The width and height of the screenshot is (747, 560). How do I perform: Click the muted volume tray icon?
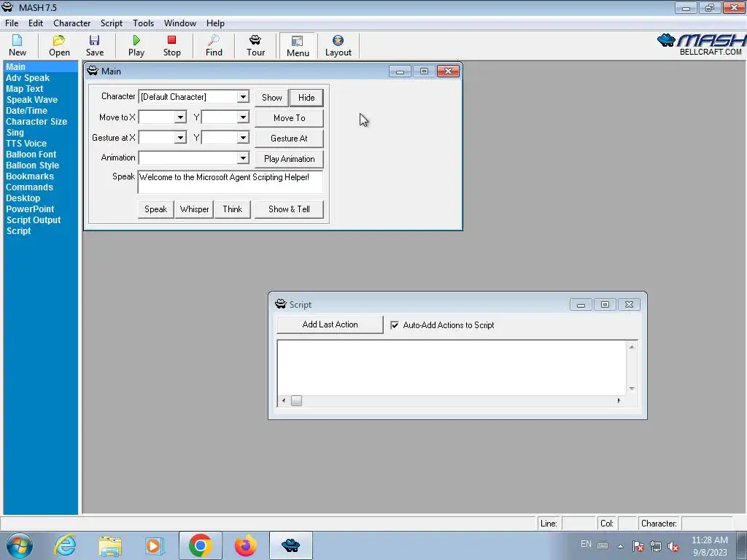673,546
